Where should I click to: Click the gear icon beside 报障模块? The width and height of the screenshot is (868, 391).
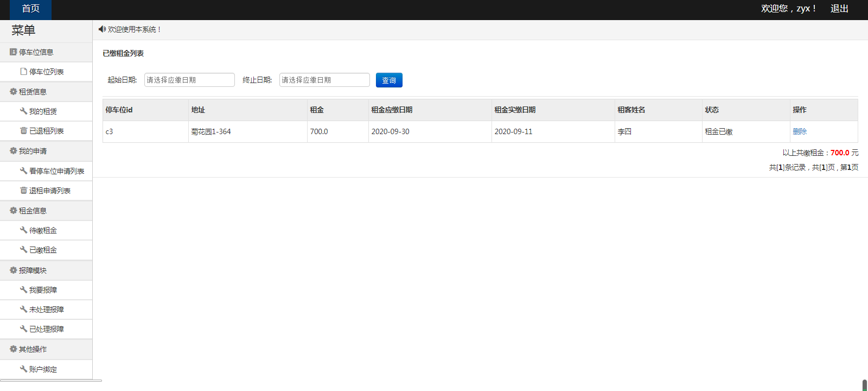(13, 270)
